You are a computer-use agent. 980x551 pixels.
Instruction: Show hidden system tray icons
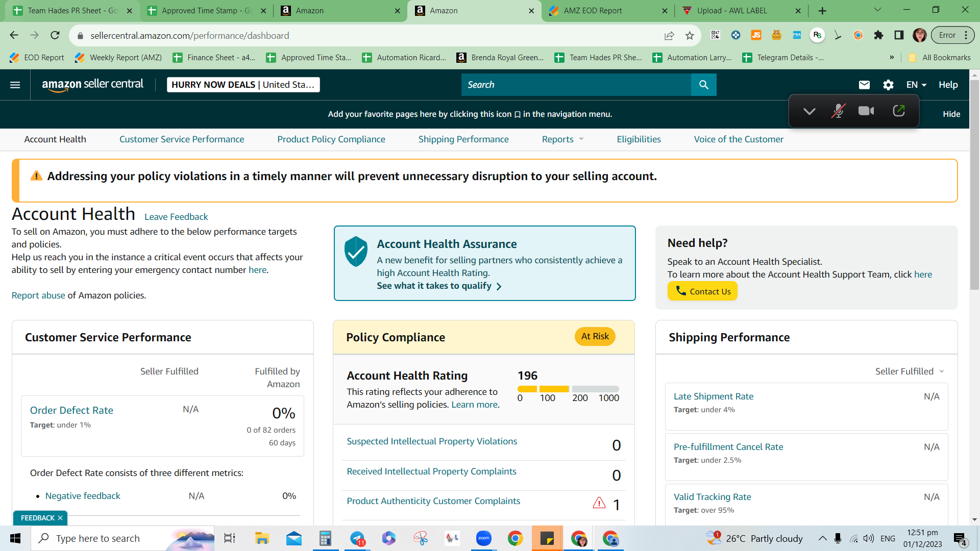[x=822, y=538]
